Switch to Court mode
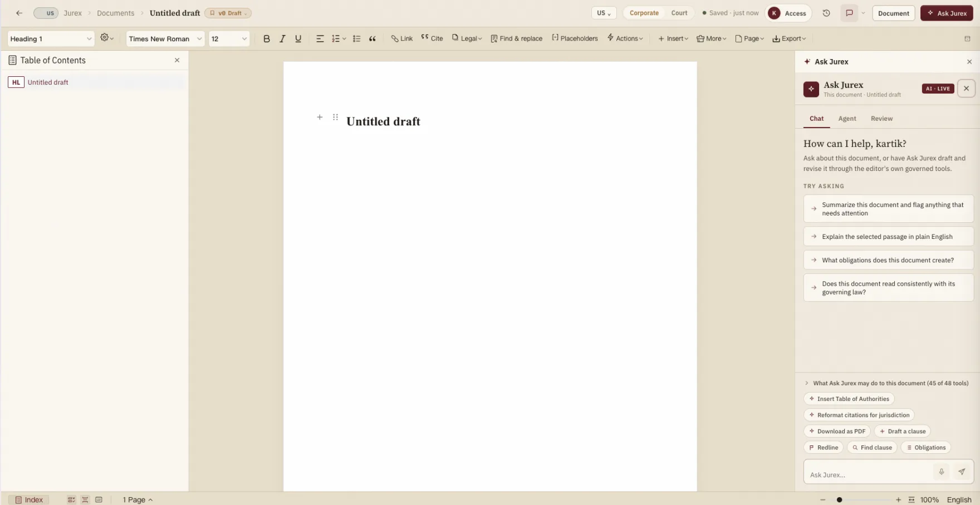 679,13
